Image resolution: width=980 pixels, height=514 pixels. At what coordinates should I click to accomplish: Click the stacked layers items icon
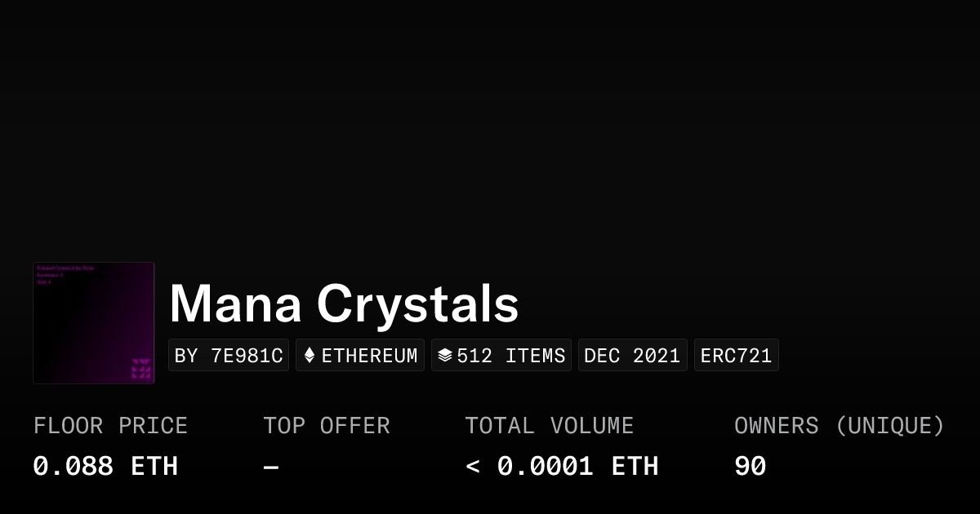[445, 356]
